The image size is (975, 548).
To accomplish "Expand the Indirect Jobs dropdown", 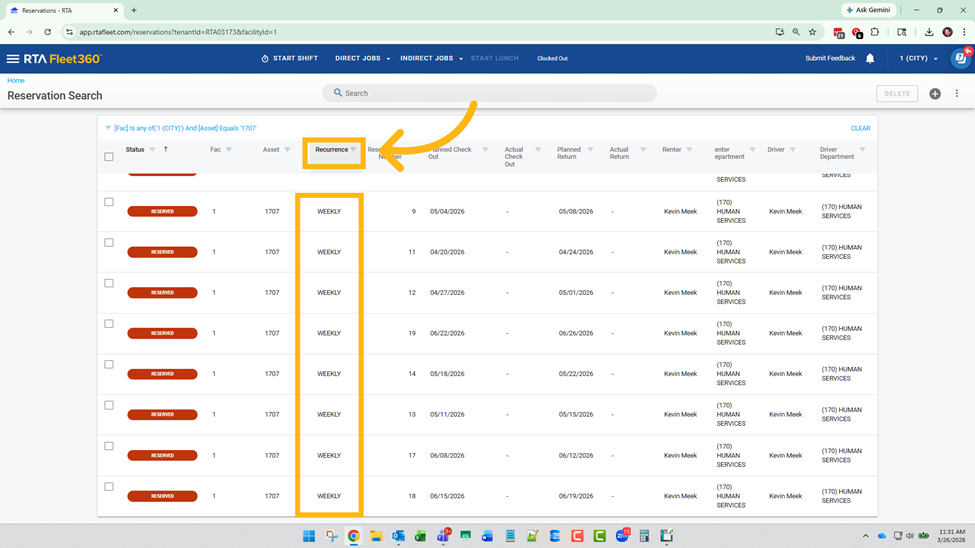I will pyautogui.click(x=431, y=59).
